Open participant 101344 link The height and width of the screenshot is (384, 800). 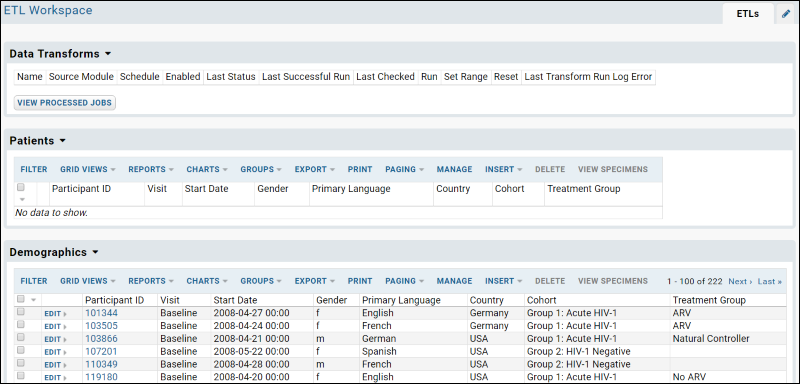point(101,313)
